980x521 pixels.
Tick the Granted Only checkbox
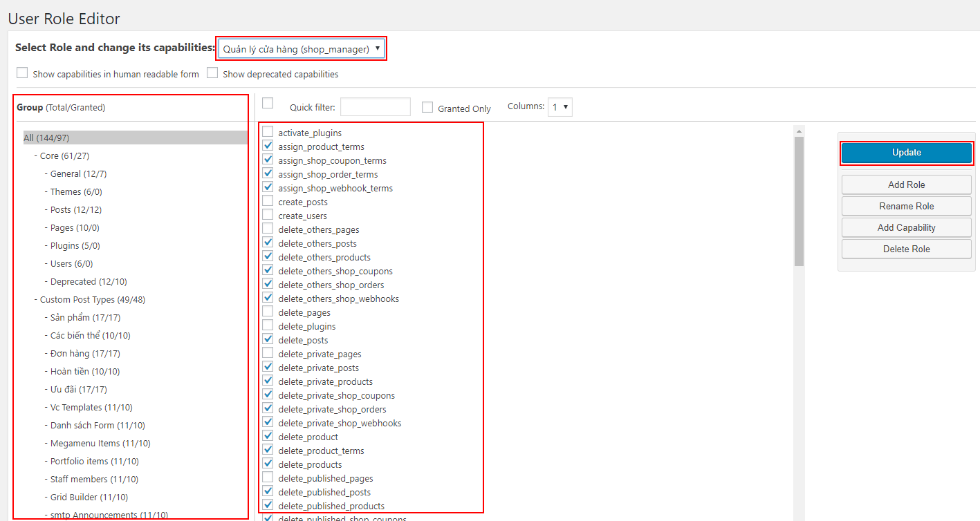click(x=427, y=107)
